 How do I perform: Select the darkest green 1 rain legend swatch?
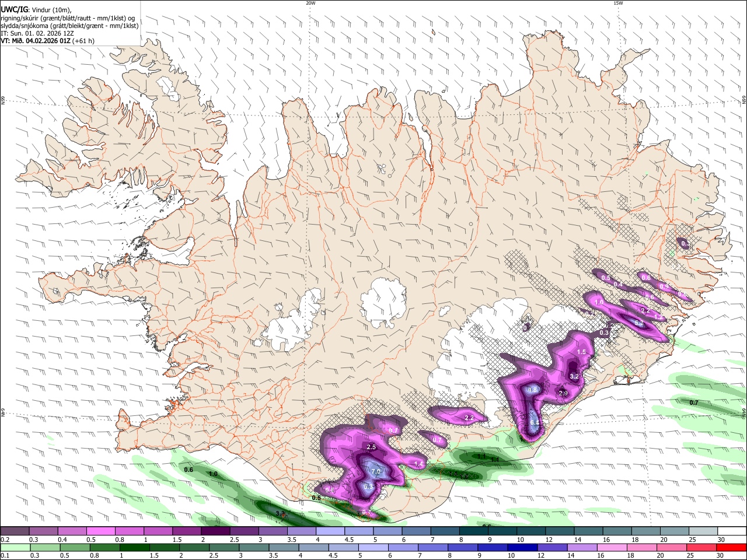134,547
